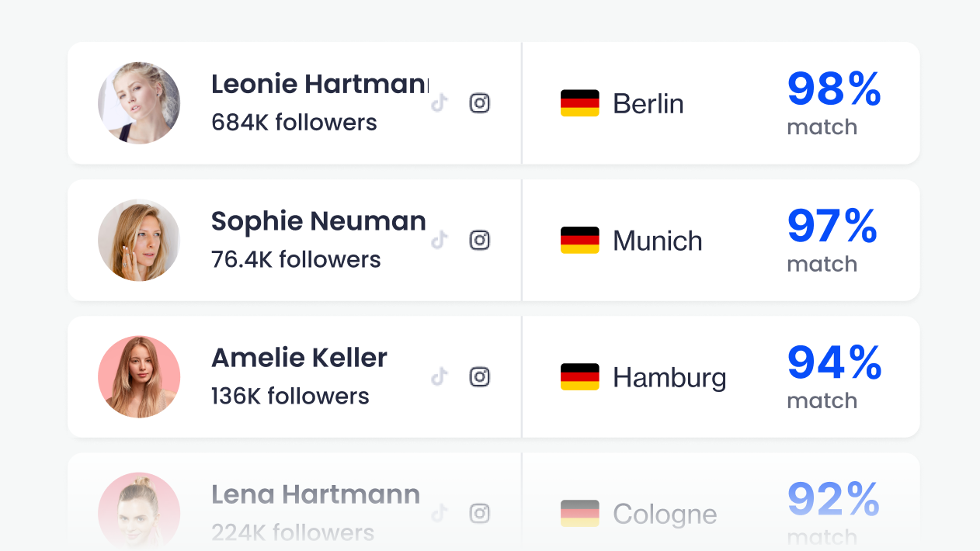Open Amelie Keller's TikTok icon
The height and width of the screenshot is (551, 980).
[x=440, y=377]
